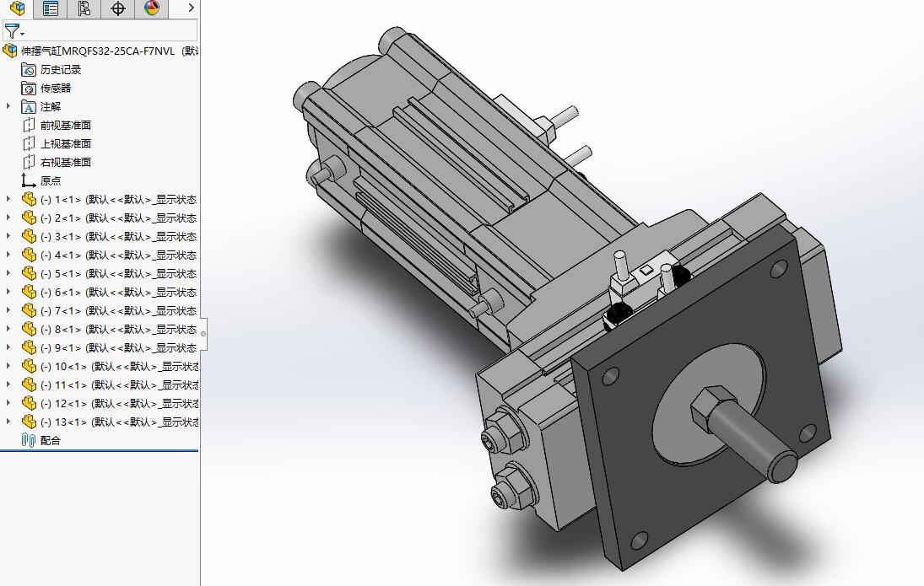
Task: Show more manager tabs arrow
Action: [x=191, y=8]
